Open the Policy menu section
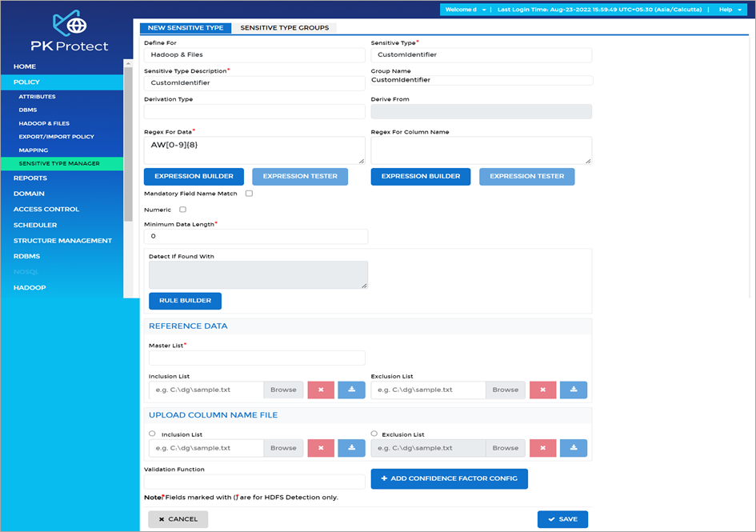The image size is (756, 532). (62, 82)
